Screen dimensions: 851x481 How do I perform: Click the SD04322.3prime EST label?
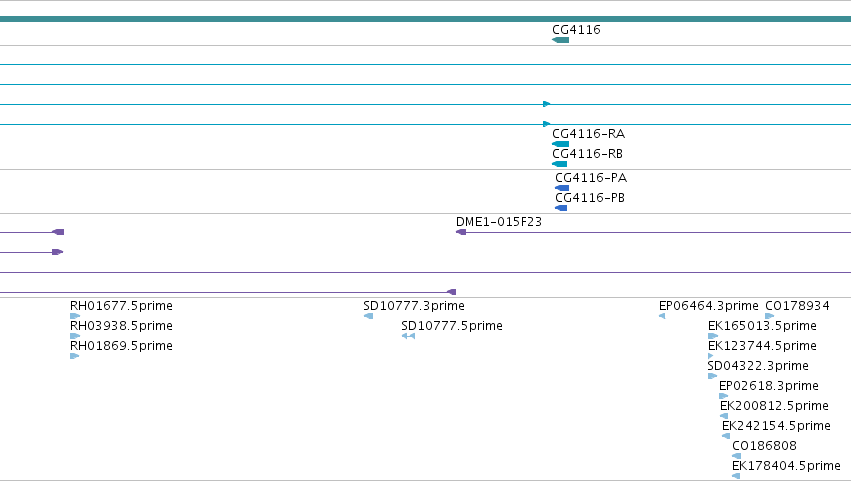758,366
